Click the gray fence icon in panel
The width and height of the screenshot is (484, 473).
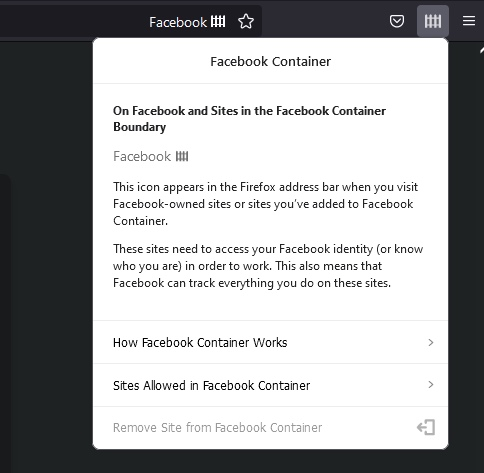pyautogui.click(x=182, y=156)
